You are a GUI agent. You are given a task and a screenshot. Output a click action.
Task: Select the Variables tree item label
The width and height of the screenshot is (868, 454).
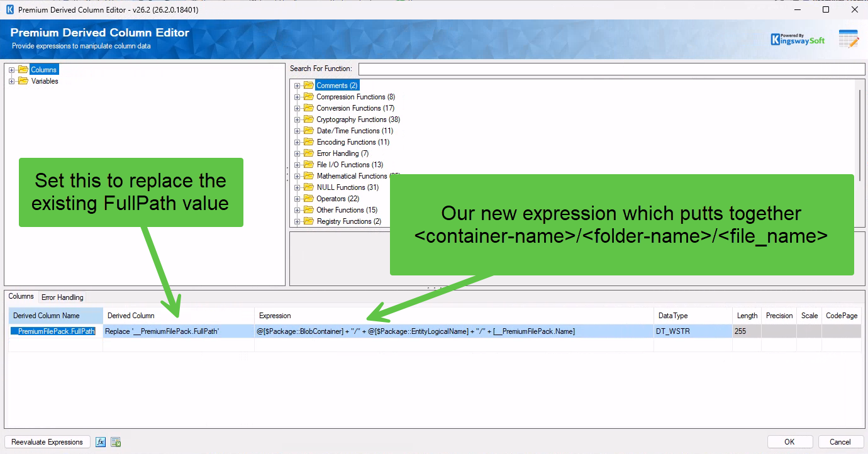pos(45,81)
